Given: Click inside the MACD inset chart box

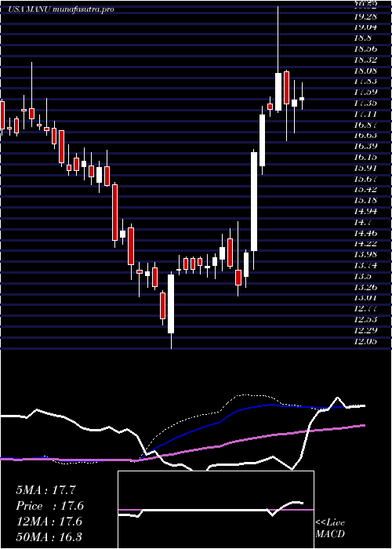Looking at the screenshot, I should pyautogui.click(x=216, y=510).
